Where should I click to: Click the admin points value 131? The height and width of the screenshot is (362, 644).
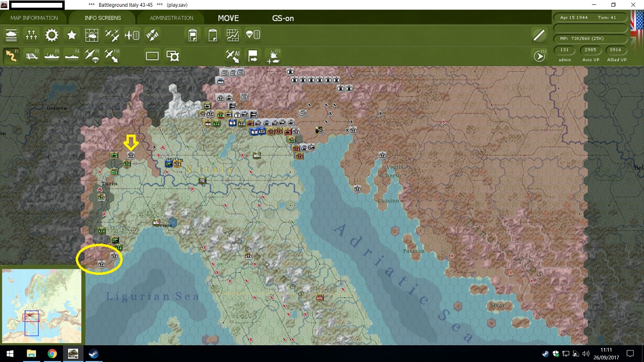(x=564, y=50)
